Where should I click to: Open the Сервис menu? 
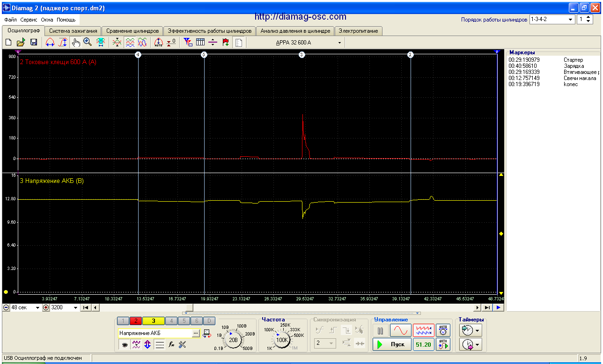click(x=29, y=20)
